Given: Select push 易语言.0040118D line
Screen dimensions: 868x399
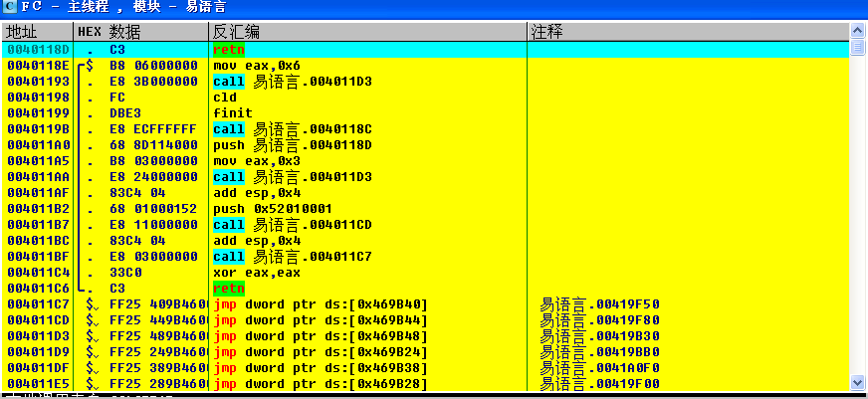Looking at the screenshot, I should 293,145.
